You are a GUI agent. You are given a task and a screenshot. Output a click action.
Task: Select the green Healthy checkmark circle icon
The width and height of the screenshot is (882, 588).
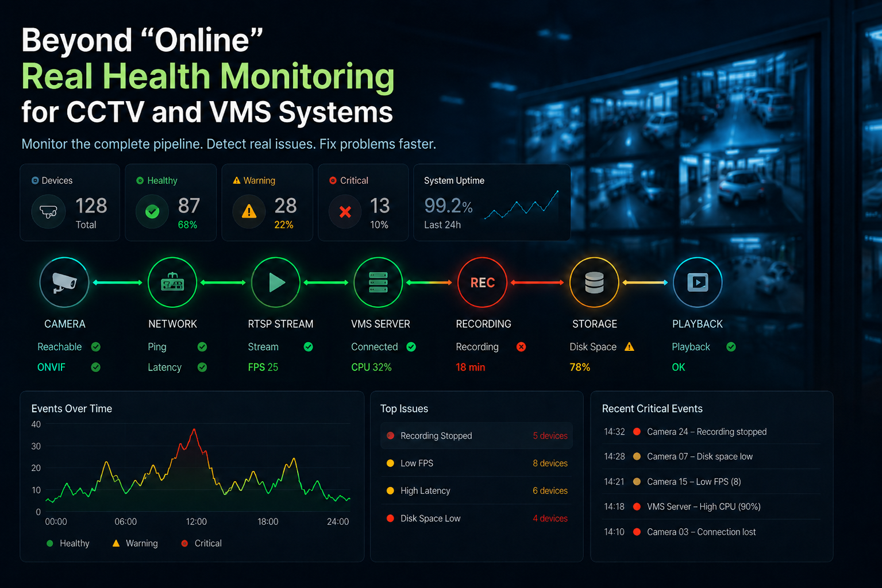pyautogui.click(x=152, y=212)
